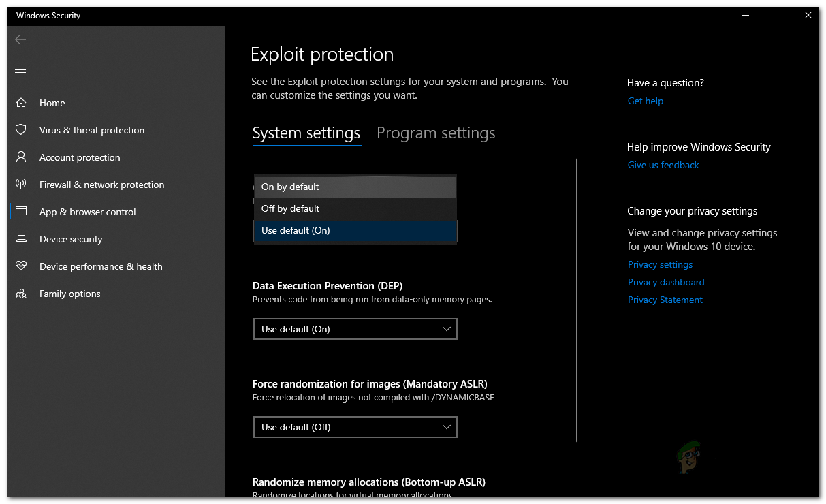This screenshot has height=504, width=826.
Task: Click the Account protection person icon
Action: click(x=21, y=157)
